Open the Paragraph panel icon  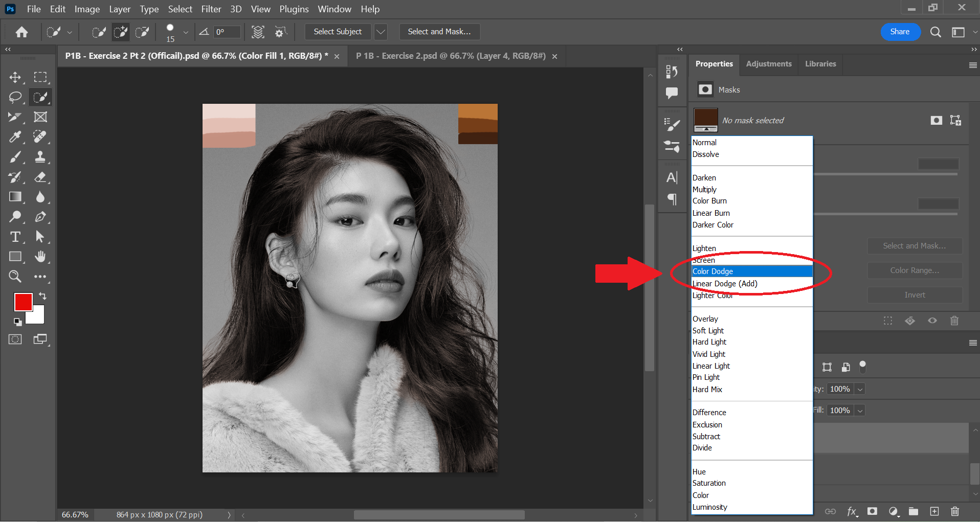[x=672, y=199]
